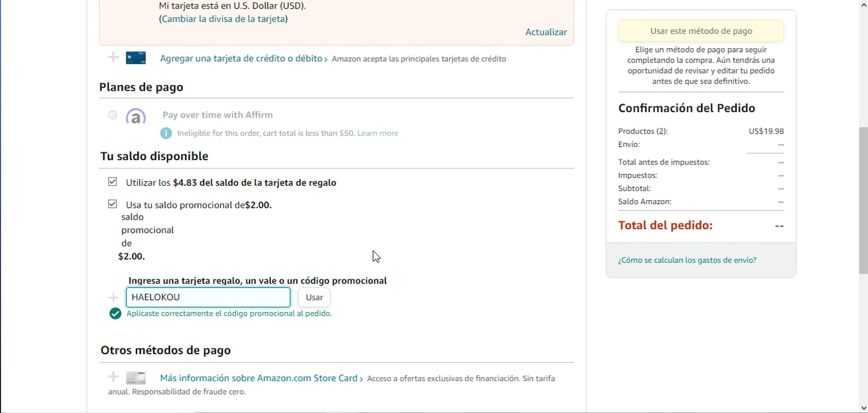The height and width of the screenshot is (413, 868).
Task: Click the Amazon Store Card image icon
Action: click(136, 378)
